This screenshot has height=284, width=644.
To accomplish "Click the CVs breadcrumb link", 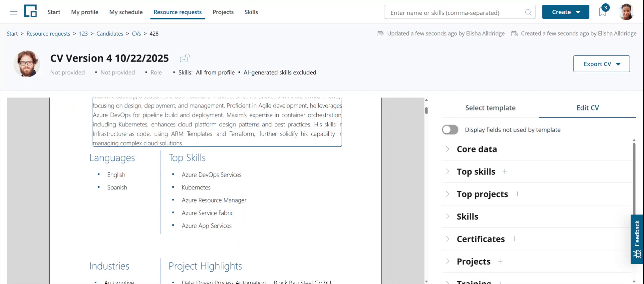I will click(136, 34).
